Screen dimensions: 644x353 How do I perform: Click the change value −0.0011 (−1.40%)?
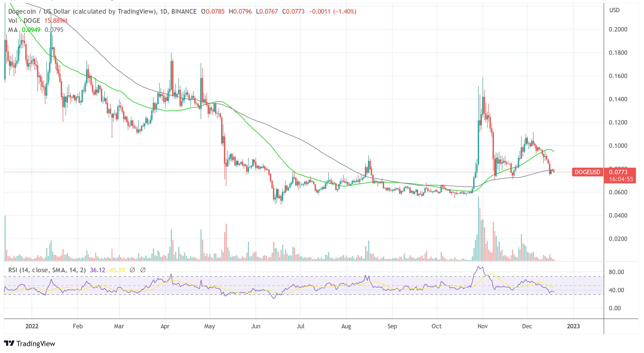tap(333, 12)
